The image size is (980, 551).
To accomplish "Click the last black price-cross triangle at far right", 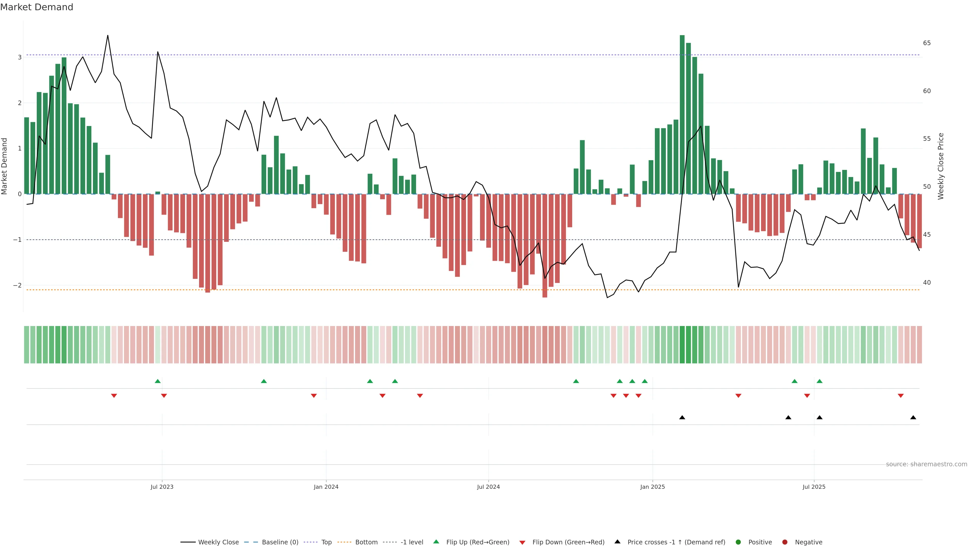I will click(x=913, y=418).
